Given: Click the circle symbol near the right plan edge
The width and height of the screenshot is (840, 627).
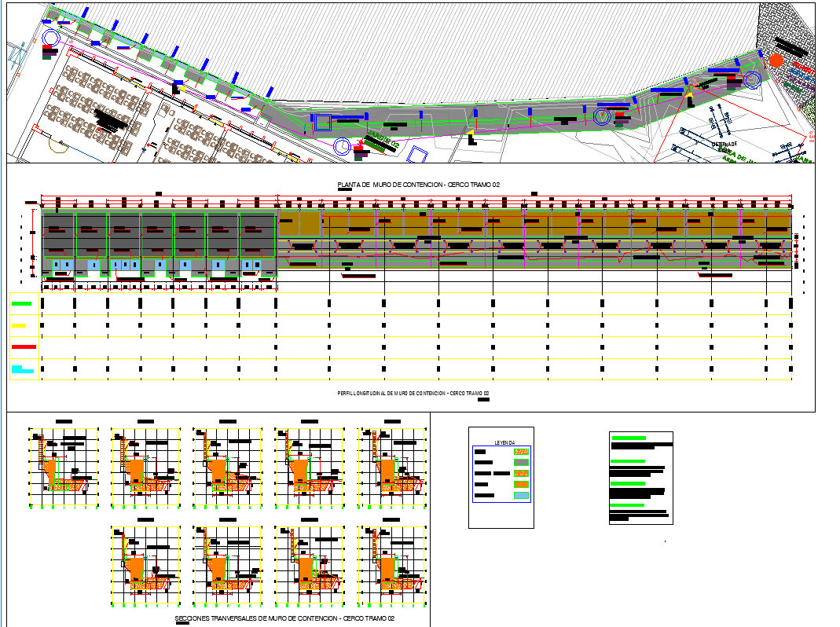Looking at the screenshot, I should point(753,79).
